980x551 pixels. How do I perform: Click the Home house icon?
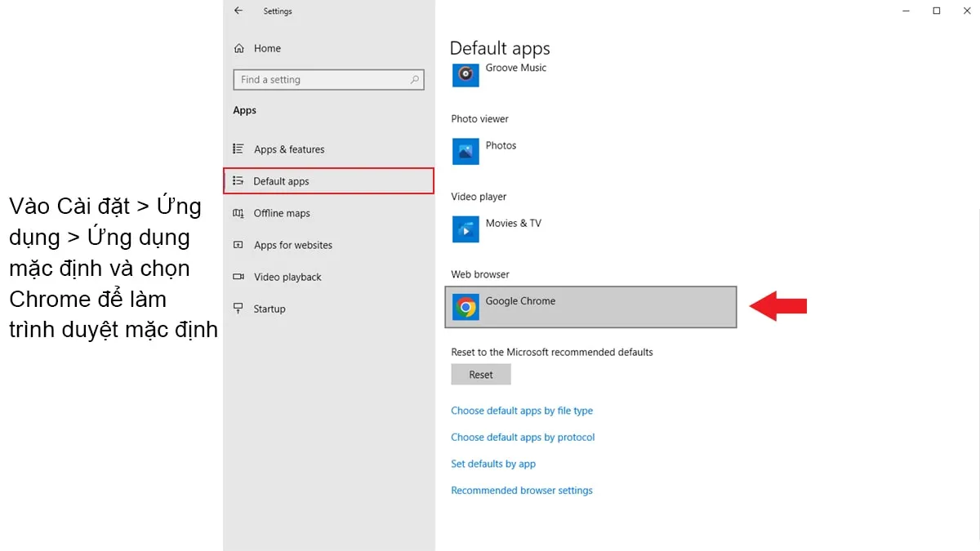point(238,48)
